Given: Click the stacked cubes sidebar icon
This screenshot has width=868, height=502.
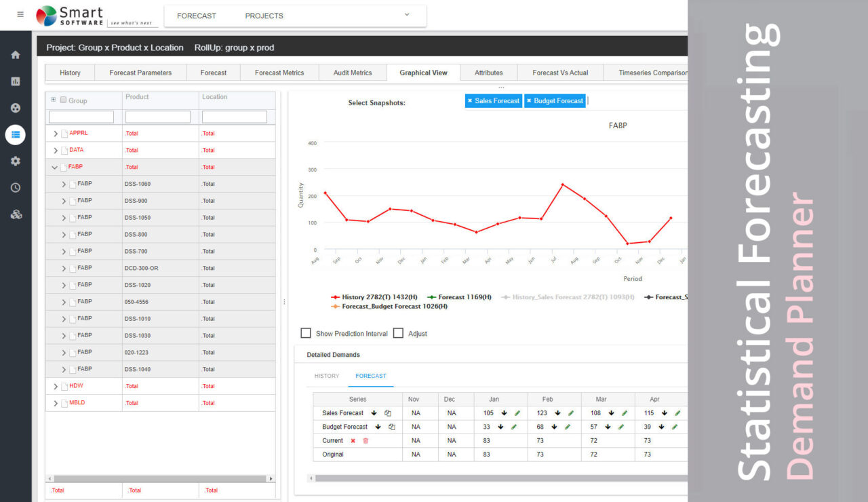Looking at the screenshot, I should (16, 214).
